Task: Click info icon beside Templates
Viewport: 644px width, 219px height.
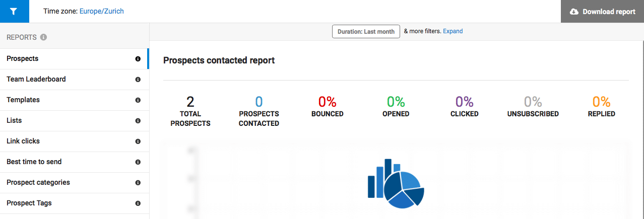Action: pos(138,100)
